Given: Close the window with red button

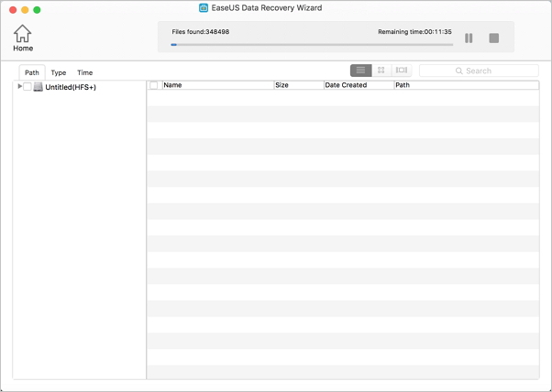Looking at the screenshot, I should [13, 10].
